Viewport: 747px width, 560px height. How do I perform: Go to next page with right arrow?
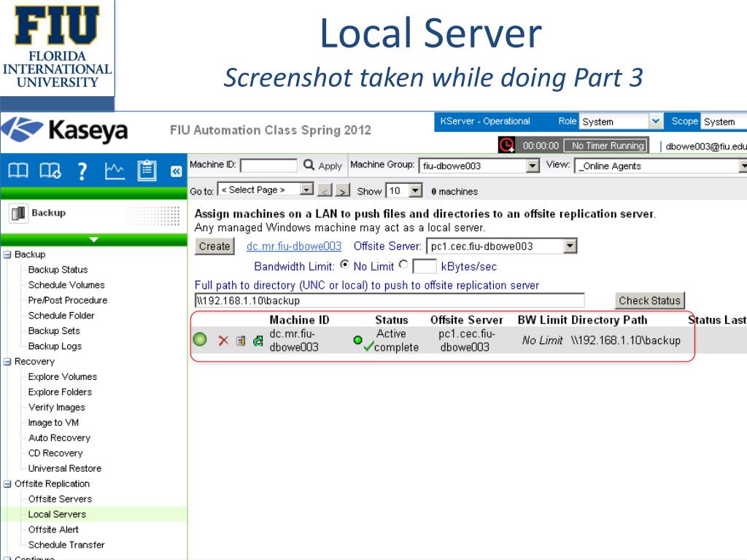[343, 190]
